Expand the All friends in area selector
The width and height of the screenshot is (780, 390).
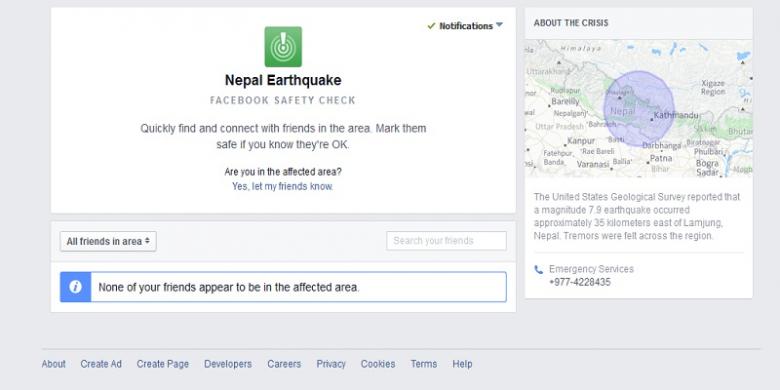(x=108, y=241)
